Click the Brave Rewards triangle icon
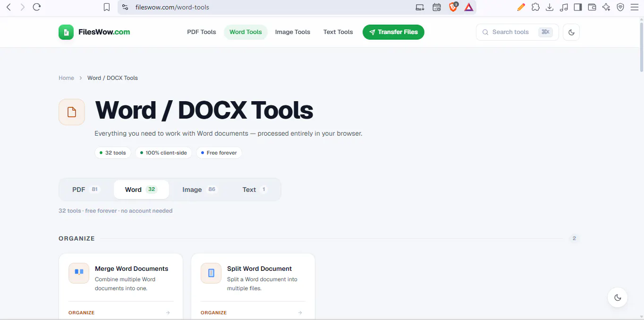The width and height of the screenshot is (644, 320). pos(469,7)
